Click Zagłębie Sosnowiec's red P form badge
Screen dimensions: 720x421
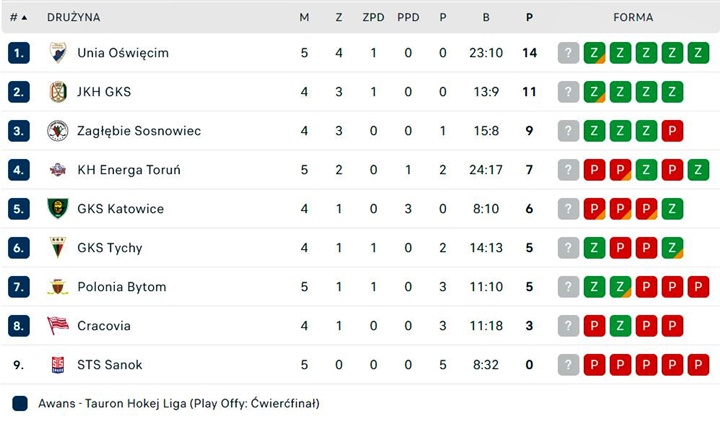point(672,131)
